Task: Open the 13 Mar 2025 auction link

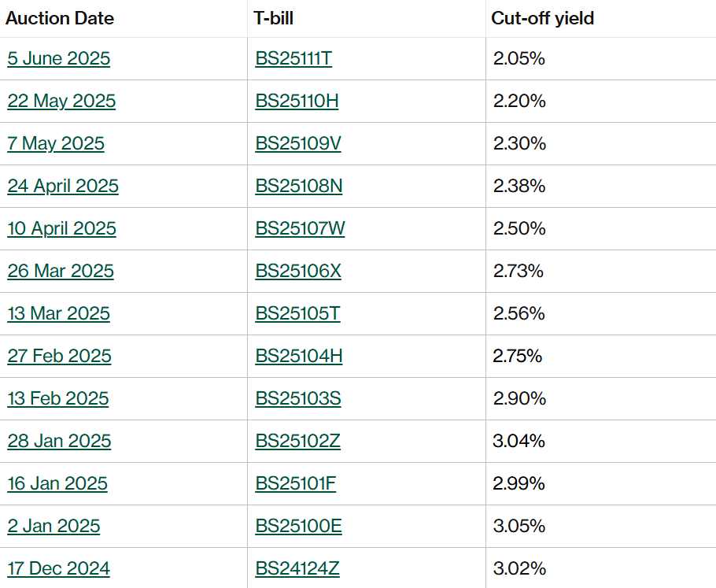Action: [x=58, y=313]
